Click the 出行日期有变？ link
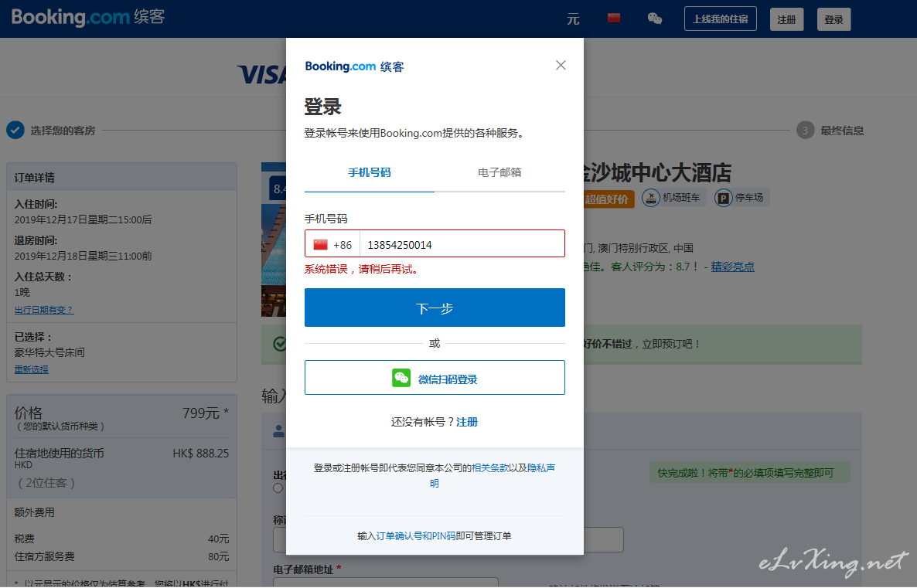The height and width of the screenshot is (588, 917). [x=44, y=311]
